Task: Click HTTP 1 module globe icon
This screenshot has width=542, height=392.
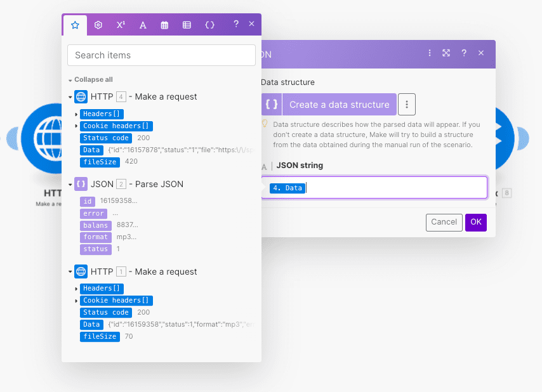Action: point(81,271)
